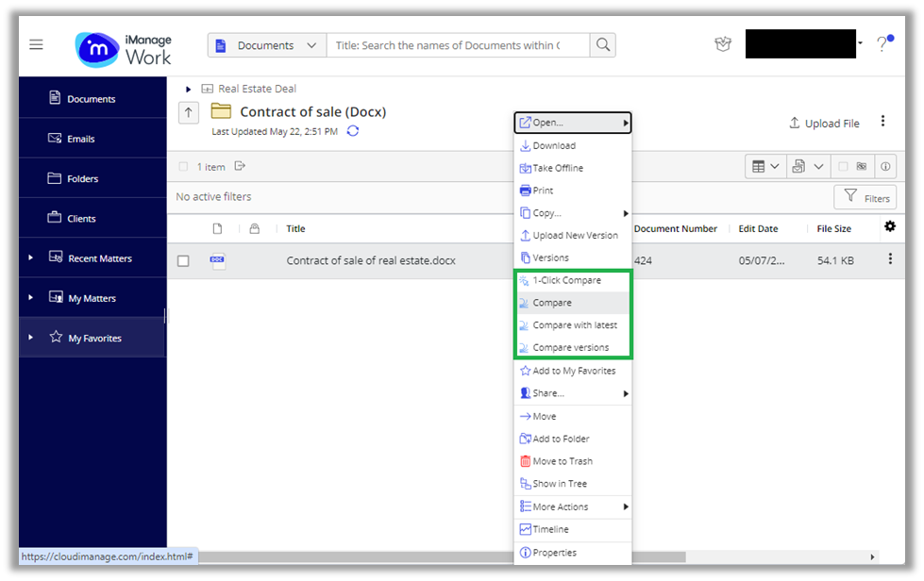
Task: Choose Move from the context menu
Action: (x=573, y=416)
